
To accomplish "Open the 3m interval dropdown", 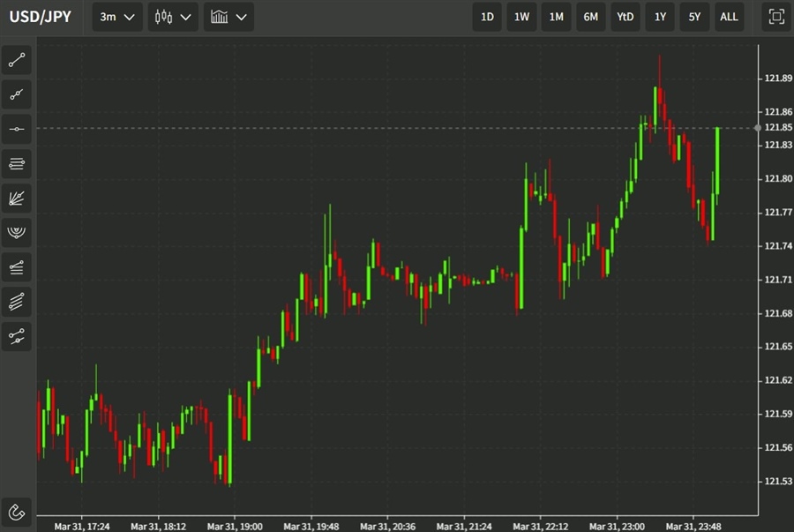I will point(117,17).
